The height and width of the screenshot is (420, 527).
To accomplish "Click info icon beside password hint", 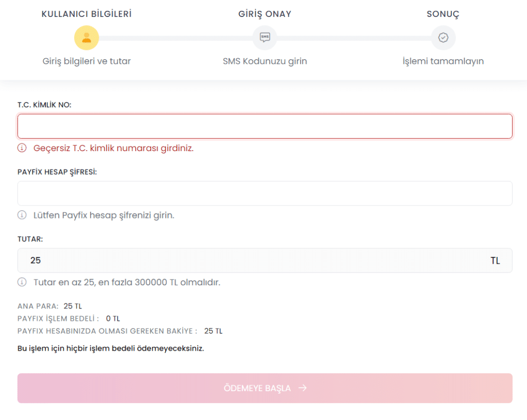I will click(x=22, y=215).
